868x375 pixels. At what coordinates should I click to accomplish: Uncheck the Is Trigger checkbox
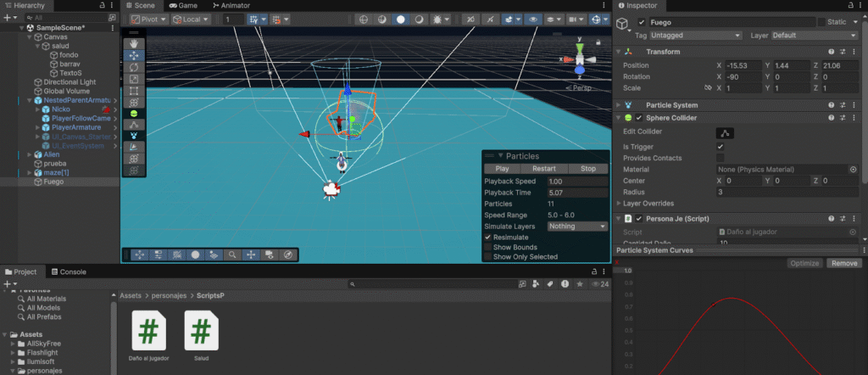point(721,146)
